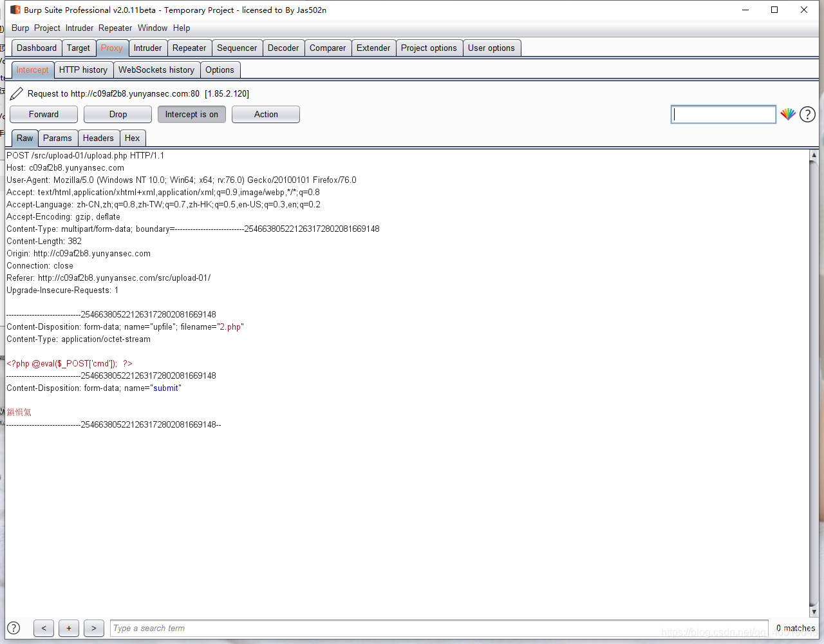Click the Burp Suite logo icon in title bar
Screen dimensions: 824x644
[x=15, y=10]
